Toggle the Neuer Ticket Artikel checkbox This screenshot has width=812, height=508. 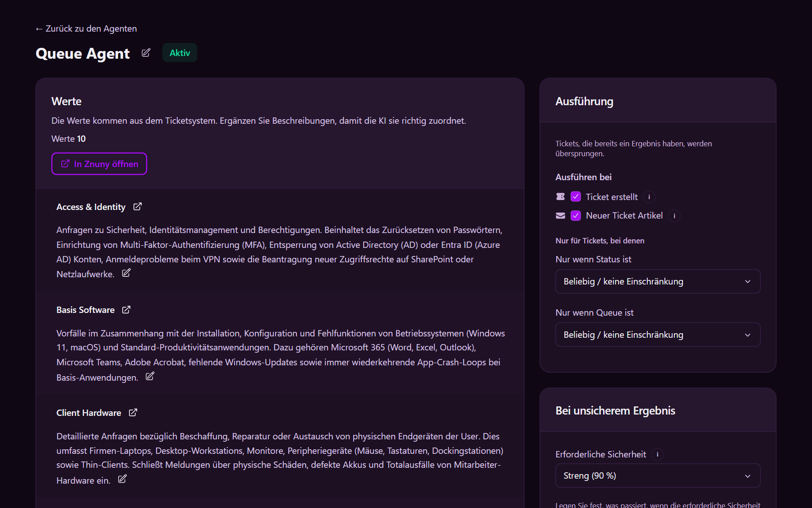pos(576,215)
